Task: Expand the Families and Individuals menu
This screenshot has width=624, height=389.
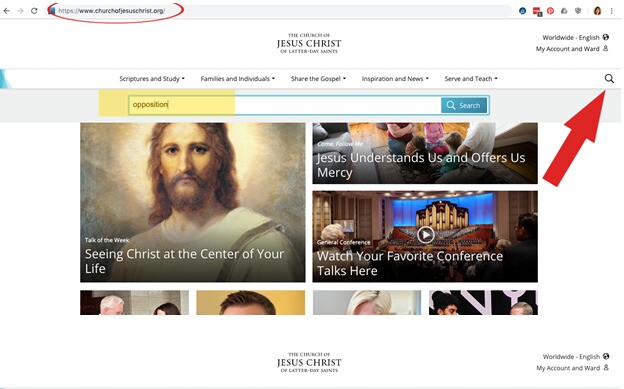Action: pos(238,79)
